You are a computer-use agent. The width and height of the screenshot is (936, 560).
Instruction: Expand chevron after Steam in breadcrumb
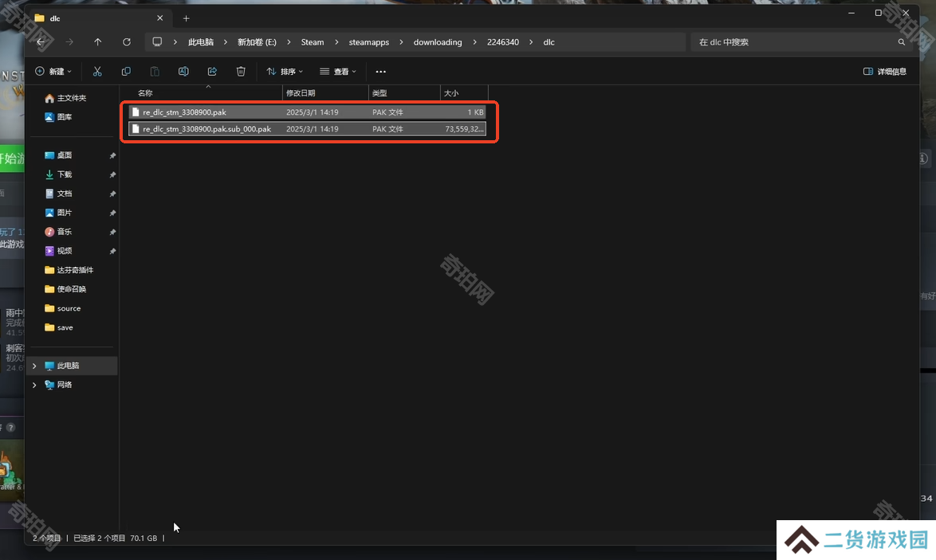click(336, 42)
